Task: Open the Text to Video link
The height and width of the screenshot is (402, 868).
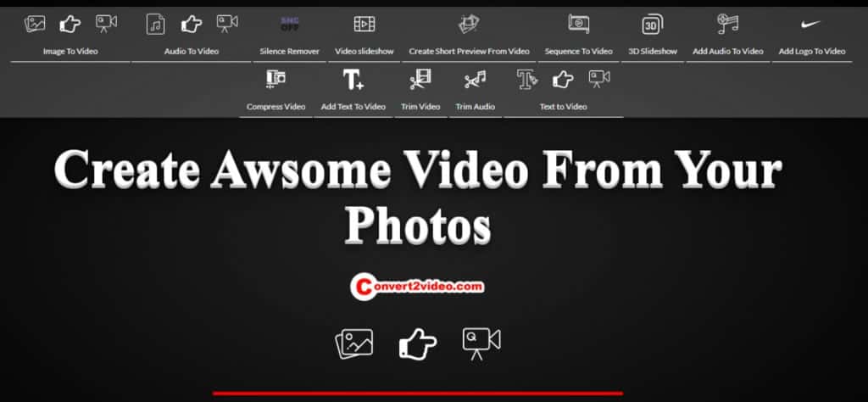Action: click(x=563, y=107)
